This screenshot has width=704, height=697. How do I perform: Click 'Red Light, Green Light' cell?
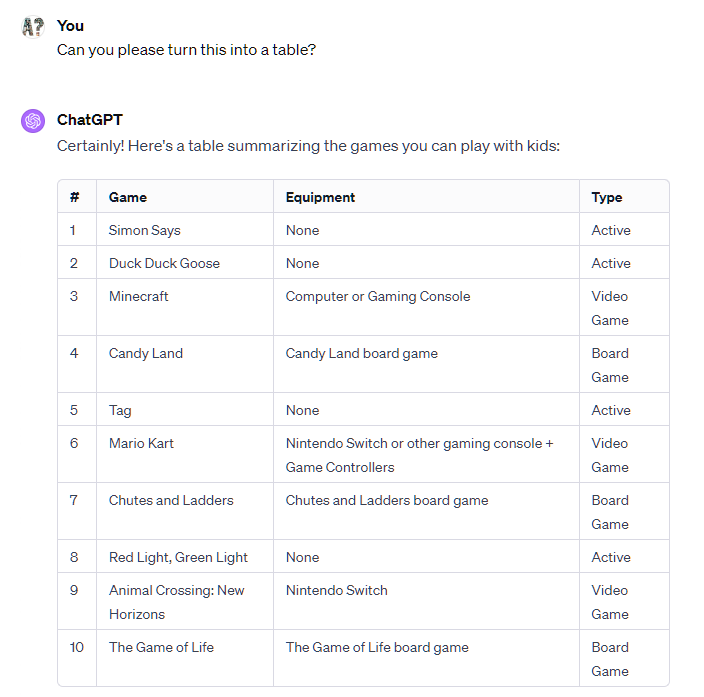(x=178, y=557)
